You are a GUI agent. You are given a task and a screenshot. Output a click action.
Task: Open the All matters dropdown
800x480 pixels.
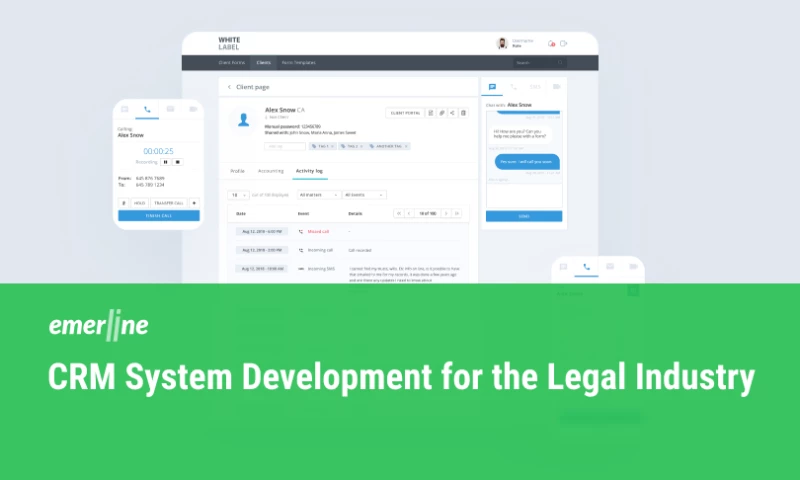(318, 195)
